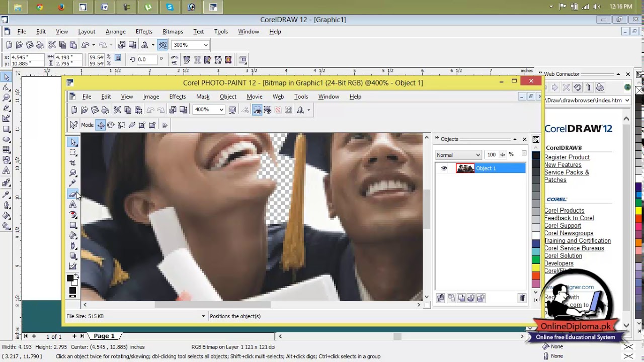
Task: Delete object using Objects docker trash icon
Action: [x=522, y=298]
